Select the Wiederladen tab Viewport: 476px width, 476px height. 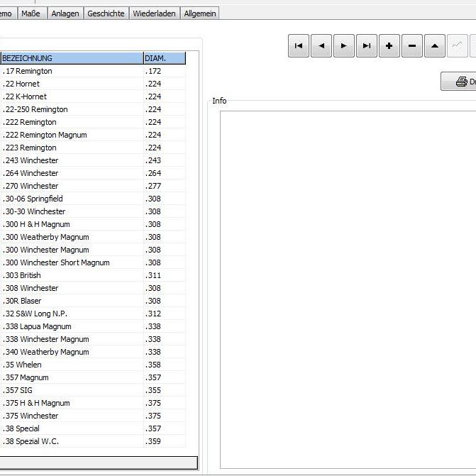(154, 13)
